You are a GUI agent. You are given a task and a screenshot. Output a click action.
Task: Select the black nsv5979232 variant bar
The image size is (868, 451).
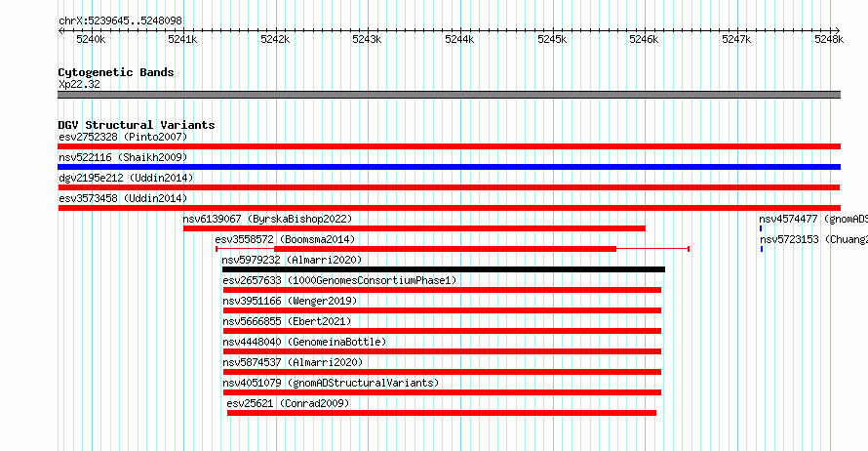(444, 269)
